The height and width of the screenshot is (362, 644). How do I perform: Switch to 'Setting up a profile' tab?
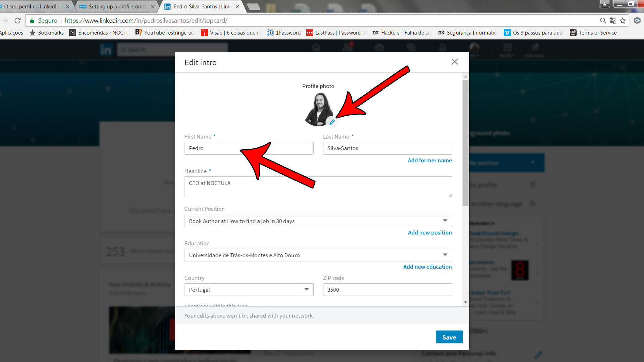(117, 6)
